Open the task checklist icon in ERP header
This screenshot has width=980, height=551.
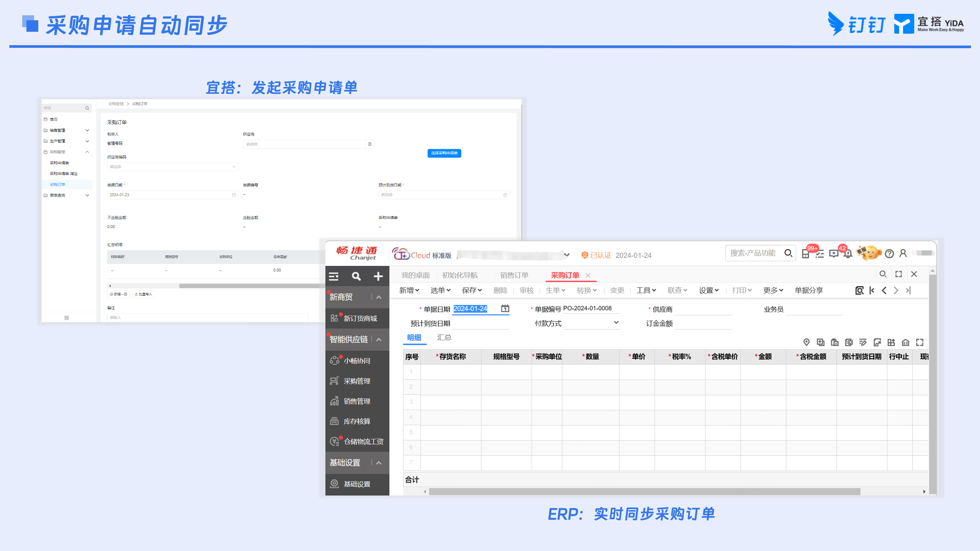coord(820,254)
